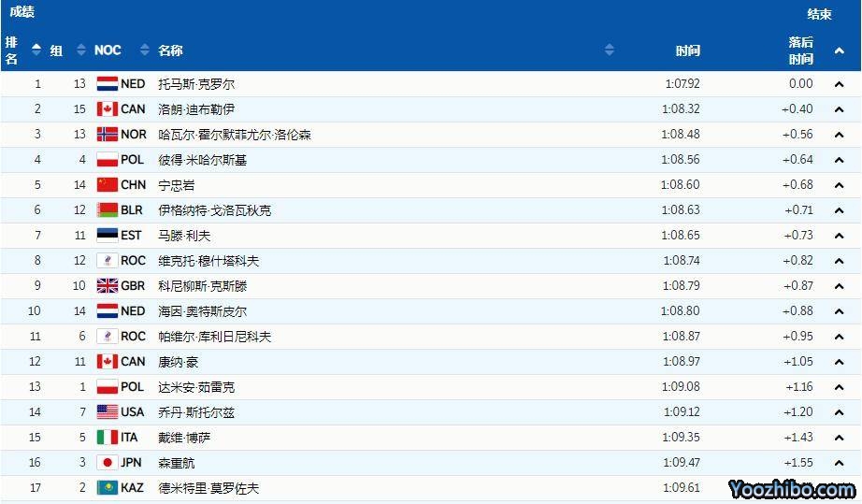The width and height of the screenshot is (862, 504).
Task: Click the 落后时间 column header
Action: 800,50
